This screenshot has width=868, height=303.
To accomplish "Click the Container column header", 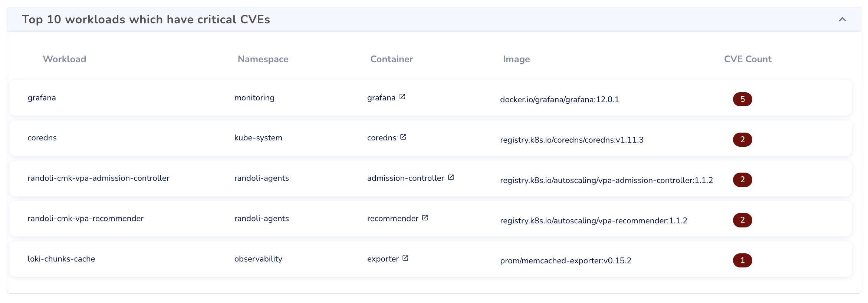I will 392,59.
